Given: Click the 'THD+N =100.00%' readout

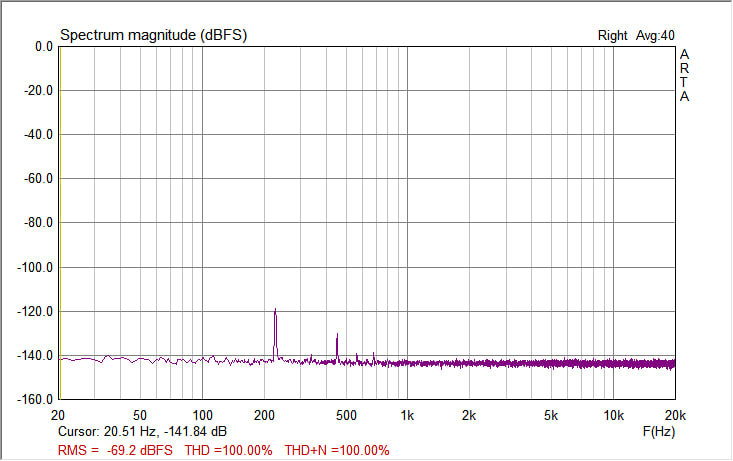Looking at the screenshot, I should click(x=337, y=451).
